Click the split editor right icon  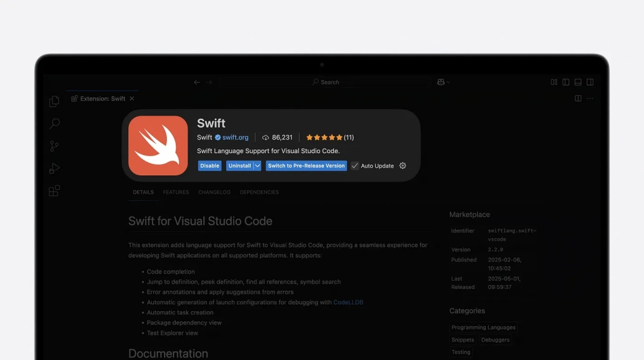(578, 99)
